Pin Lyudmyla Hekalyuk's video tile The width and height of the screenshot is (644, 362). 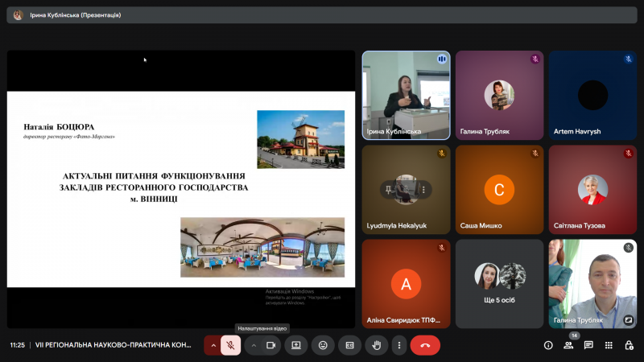pyautogui.click(x=389, y=190)
